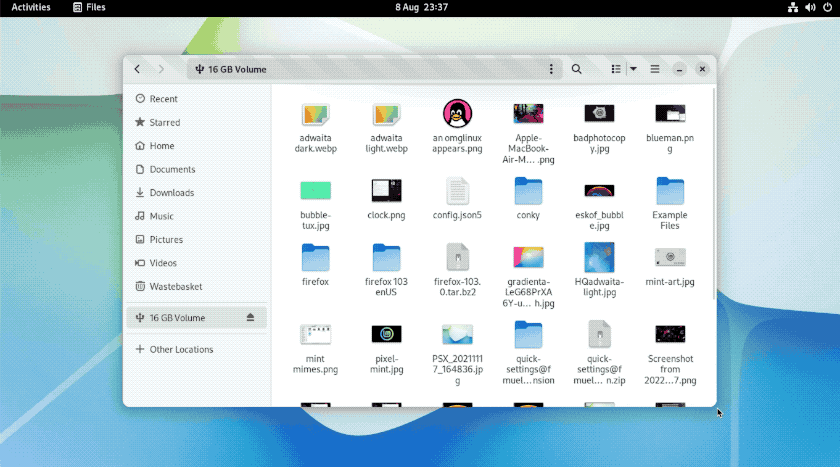The image size is (840, 467).
Task: Click the power icon in top bar
Action: coord(827,7)
